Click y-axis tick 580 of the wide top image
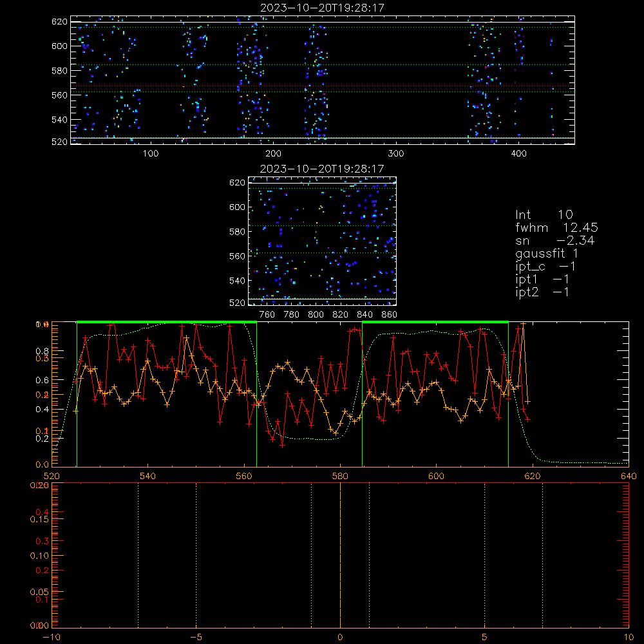 coord(59,71)
